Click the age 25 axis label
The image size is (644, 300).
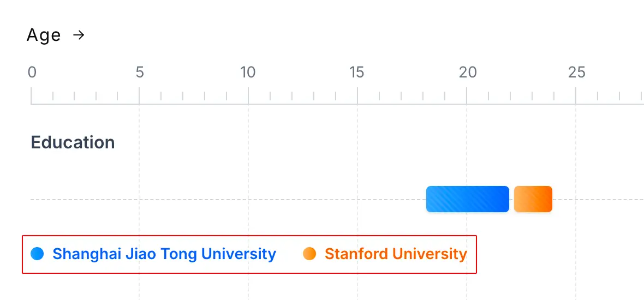coord(576,72)
